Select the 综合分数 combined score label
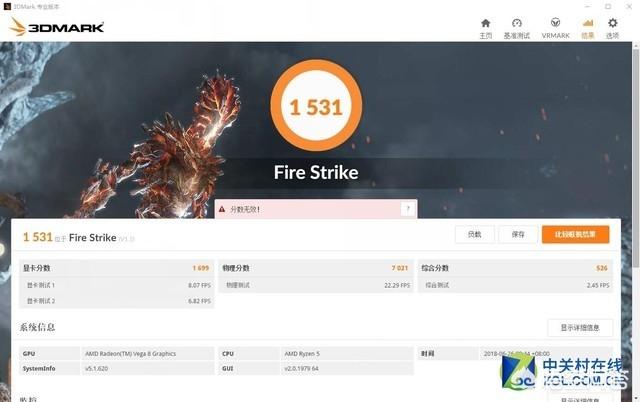 coord(435,268)
